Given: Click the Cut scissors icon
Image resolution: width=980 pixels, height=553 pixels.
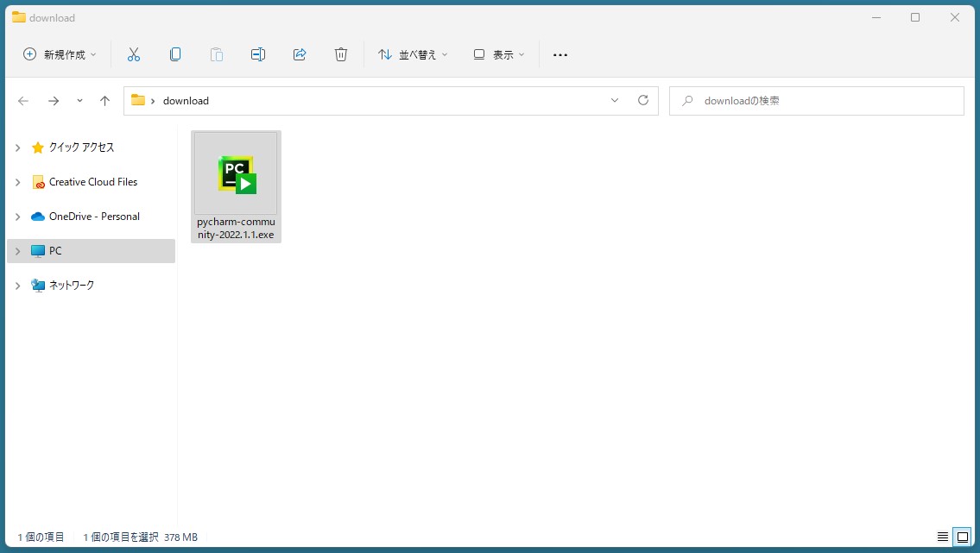Looking at the screenshot, I should tap(134, 55).
